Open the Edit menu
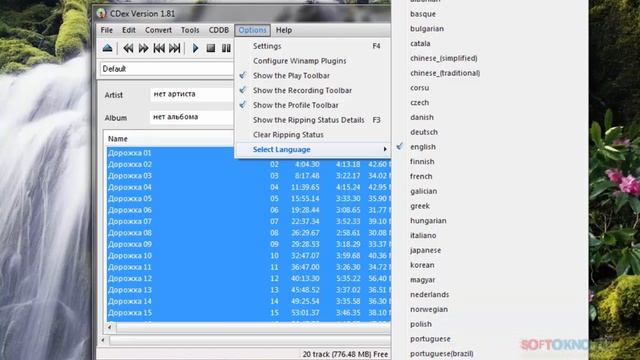Viewport: 640px width, 360px height. click(x=129, y=30)
